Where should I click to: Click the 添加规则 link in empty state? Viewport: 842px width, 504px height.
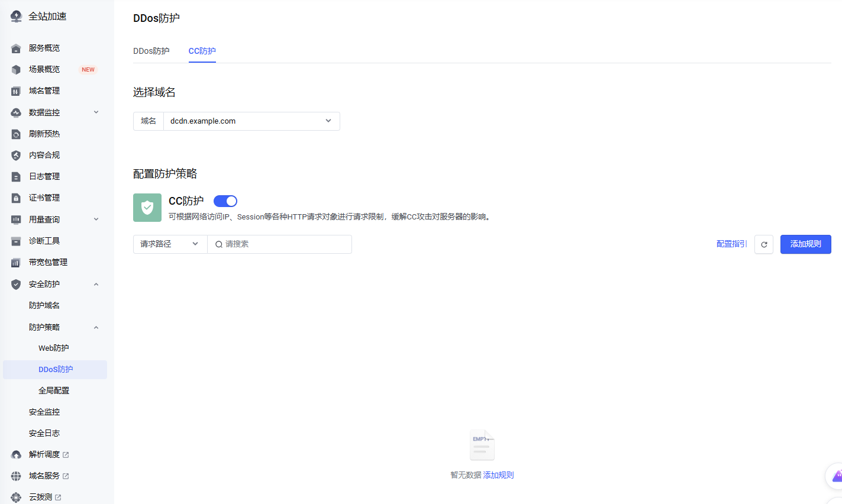coord(498,475)
